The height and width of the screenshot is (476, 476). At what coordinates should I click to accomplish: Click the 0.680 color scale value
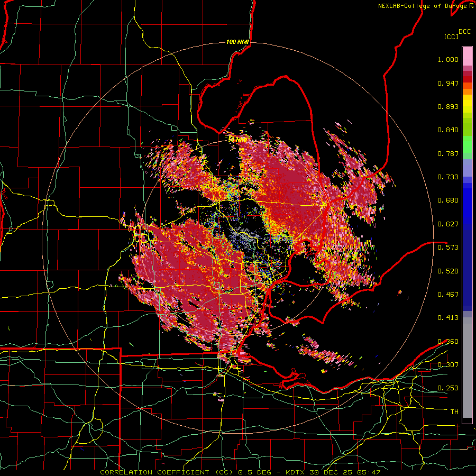click(x=448, y=200)
